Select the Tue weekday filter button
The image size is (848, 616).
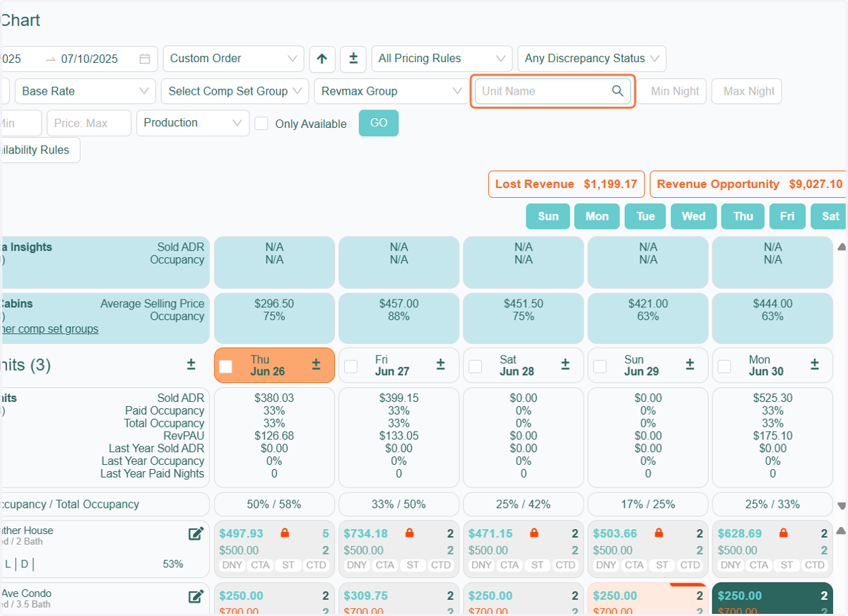[645, 216]
